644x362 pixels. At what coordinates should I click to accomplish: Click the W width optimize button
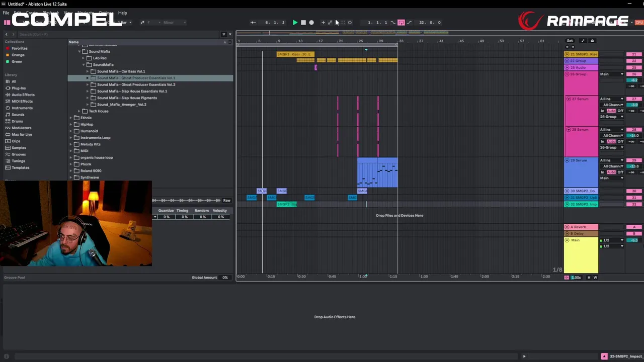(x=595, y=278)
